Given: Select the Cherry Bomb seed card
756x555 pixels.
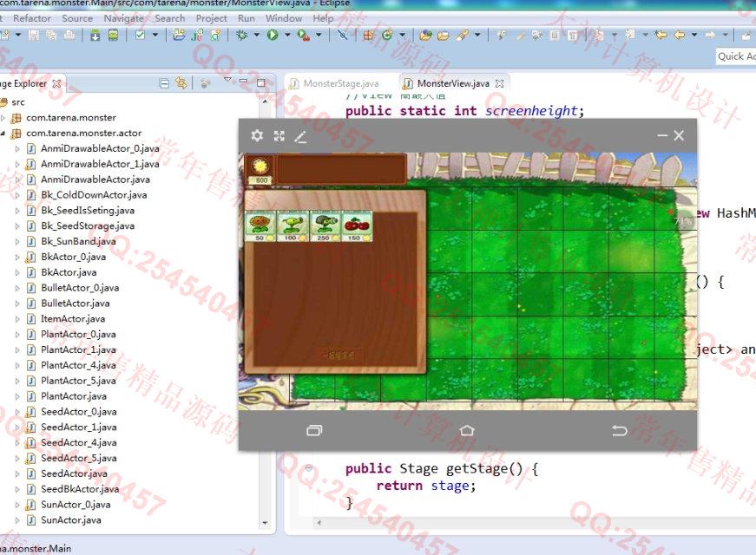Looking at the screenshot, I should [x=358, y=226].
